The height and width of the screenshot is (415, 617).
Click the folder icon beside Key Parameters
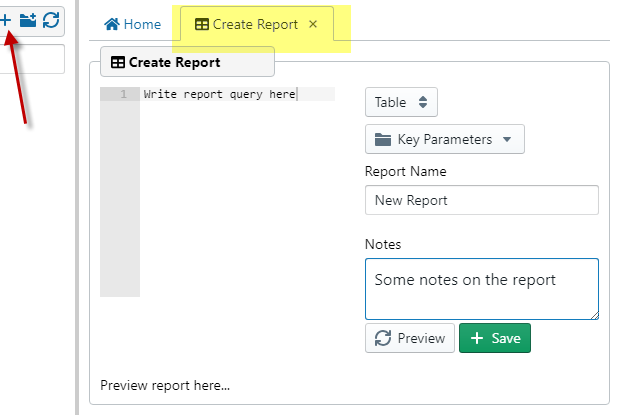383,139
